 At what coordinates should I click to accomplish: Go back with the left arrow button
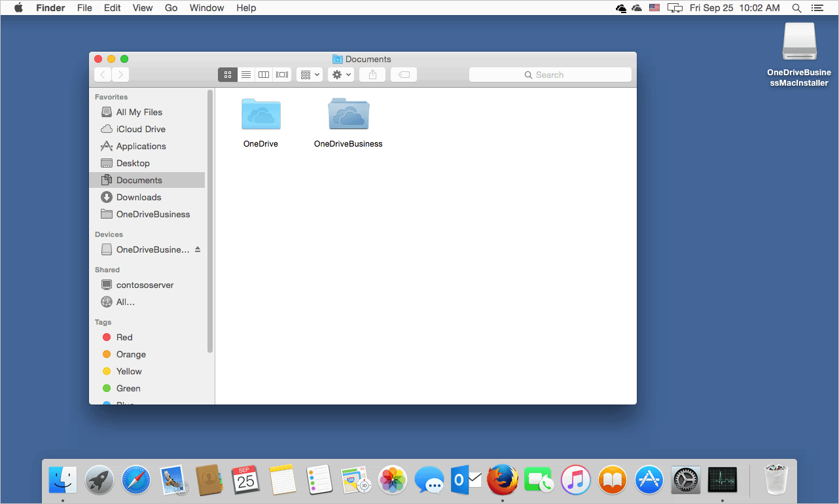click(103, 75)
